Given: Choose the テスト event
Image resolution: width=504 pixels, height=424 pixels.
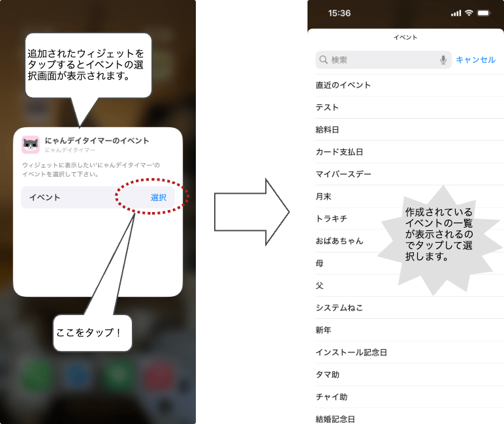Looking at the screenshot, I should pos(327,107).
